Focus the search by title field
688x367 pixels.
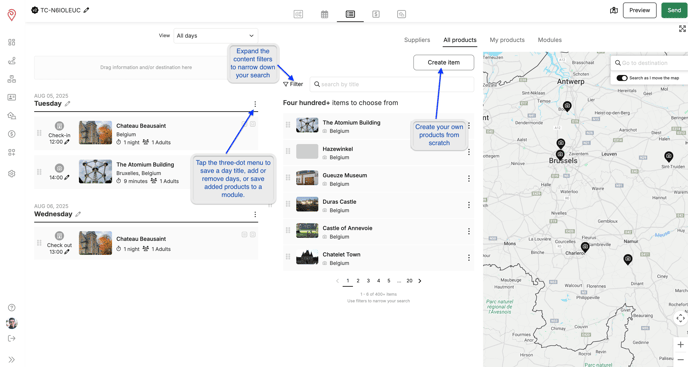point(392,84)
